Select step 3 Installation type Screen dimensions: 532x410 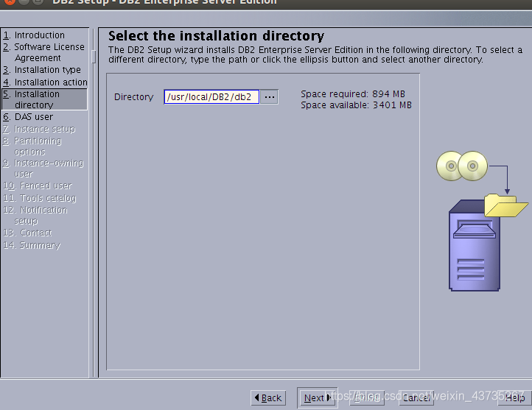(x=42, y=70)
